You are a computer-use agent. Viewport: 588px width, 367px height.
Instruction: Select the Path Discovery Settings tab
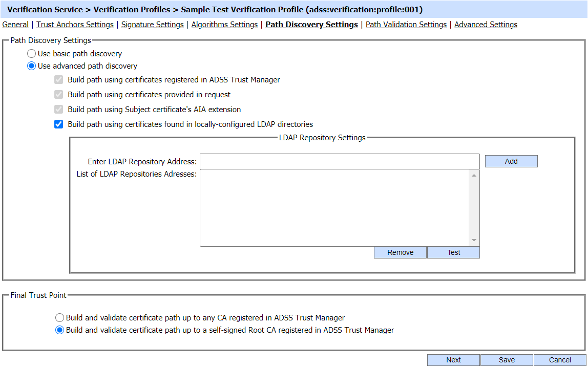[x=311, y=25]
